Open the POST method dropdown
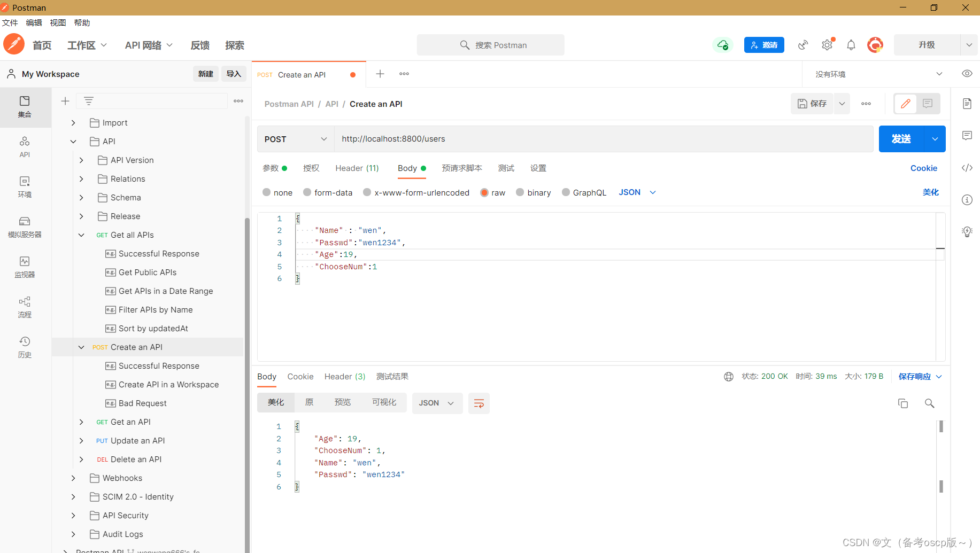Viewport: 980px width, 553px height. click(295, 139)
